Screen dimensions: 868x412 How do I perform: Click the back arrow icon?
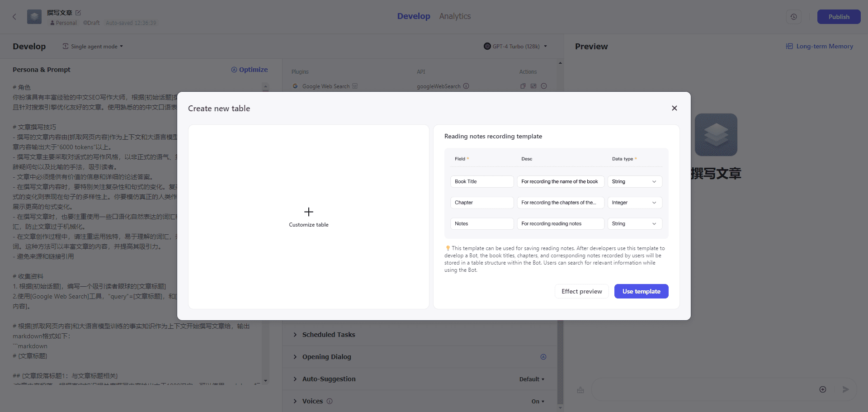tap(14, 17)
